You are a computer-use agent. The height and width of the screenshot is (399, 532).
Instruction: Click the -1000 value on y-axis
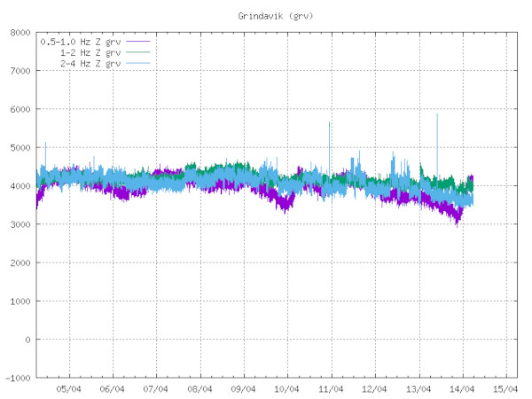click(x=17, y=378)
